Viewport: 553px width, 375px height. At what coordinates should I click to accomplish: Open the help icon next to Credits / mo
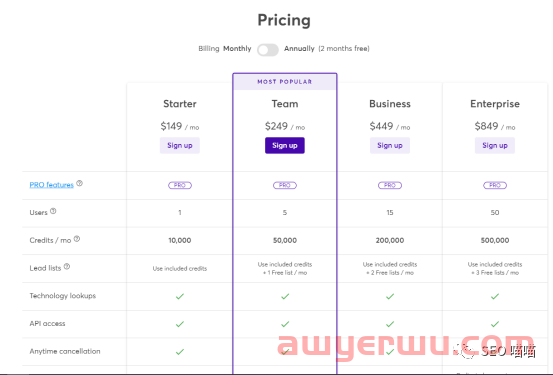[x=77, y=239]
